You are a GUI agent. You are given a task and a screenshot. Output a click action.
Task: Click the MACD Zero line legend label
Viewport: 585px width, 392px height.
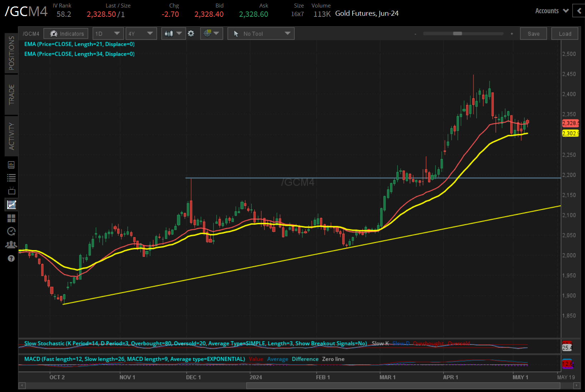pos(333,359)
